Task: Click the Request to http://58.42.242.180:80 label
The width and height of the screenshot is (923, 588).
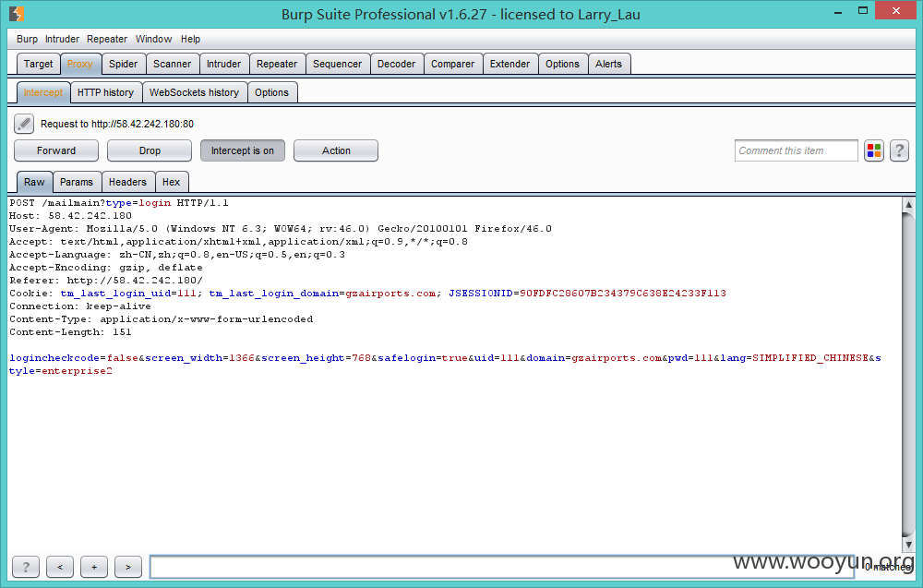Action: click(117, 124)
